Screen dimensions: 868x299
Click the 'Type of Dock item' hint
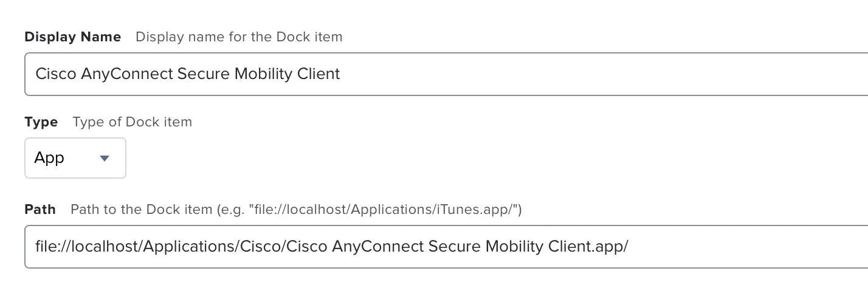(x=132, y=122)
